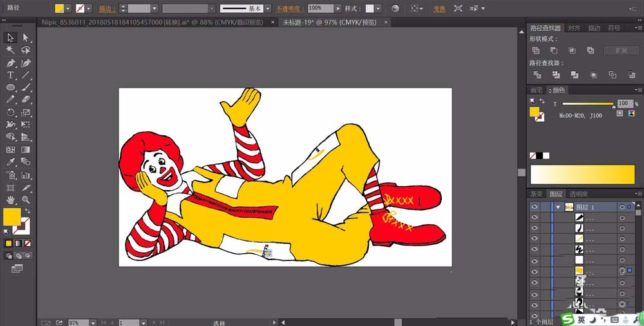Select the Eraser tool
644x326 pixels.
[x=26, y=100]
